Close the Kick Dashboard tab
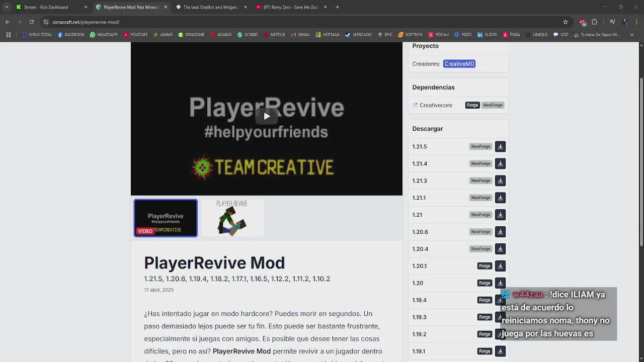644x362 pixels. [86, 7]
